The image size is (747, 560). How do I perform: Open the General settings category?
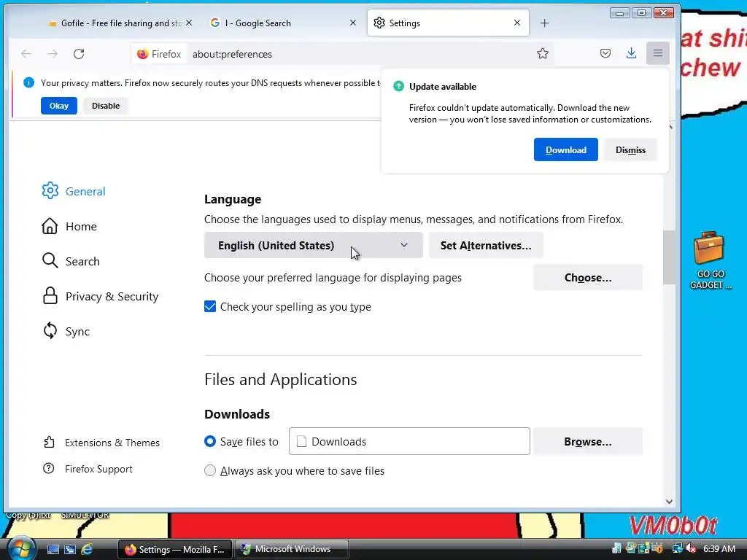[74, 191]
